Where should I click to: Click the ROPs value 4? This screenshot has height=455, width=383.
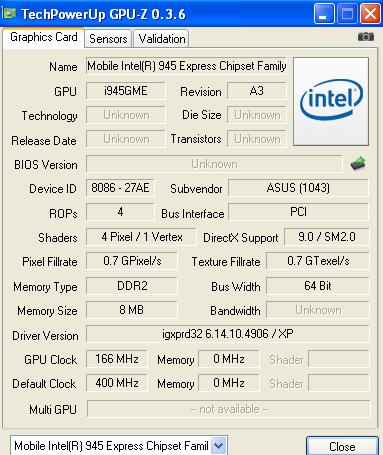(120, 212)
